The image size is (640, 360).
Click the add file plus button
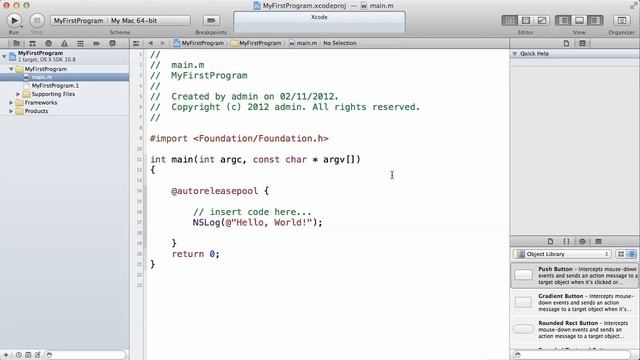point(6,355)
